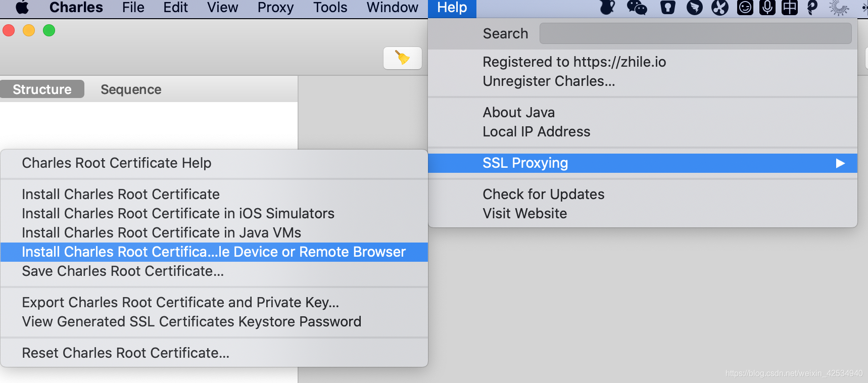Click the DingTalk wing menu bar icon

(695, 7)
